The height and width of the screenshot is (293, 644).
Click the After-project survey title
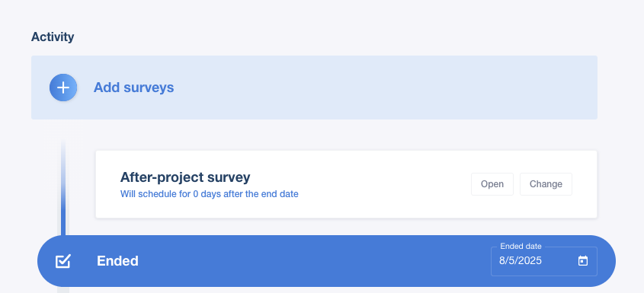coord(185,177)
